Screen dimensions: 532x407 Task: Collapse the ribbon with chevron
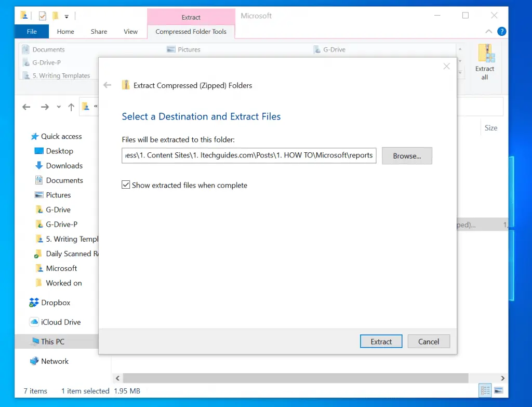coord(488,32)
